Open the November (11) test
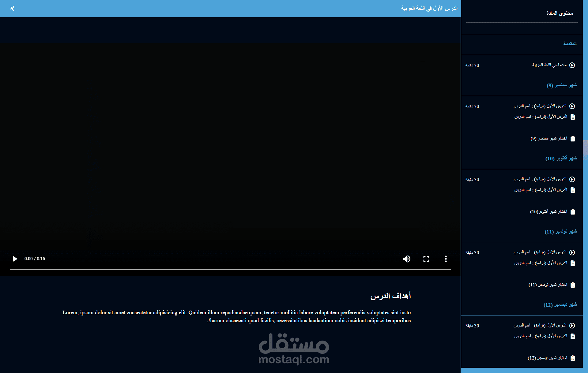Image resolution: width=588 pixels, height=373 pixels. pos(548,285)
